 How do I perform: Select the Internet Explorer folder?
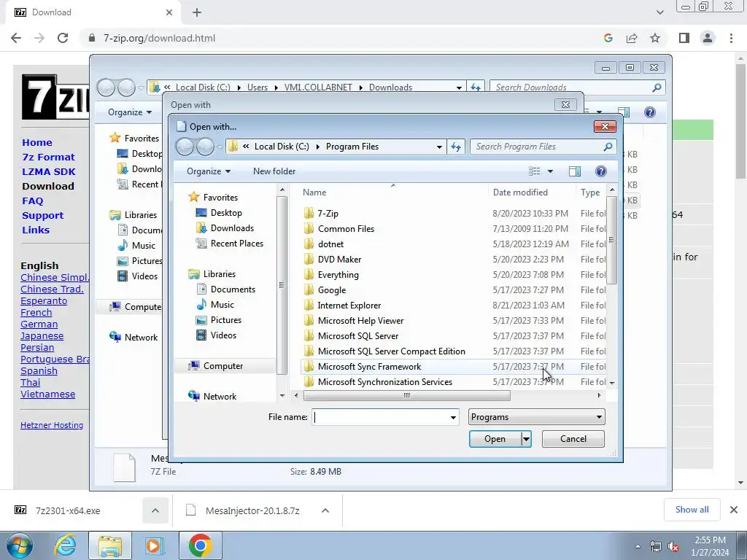tap(349, 306)
